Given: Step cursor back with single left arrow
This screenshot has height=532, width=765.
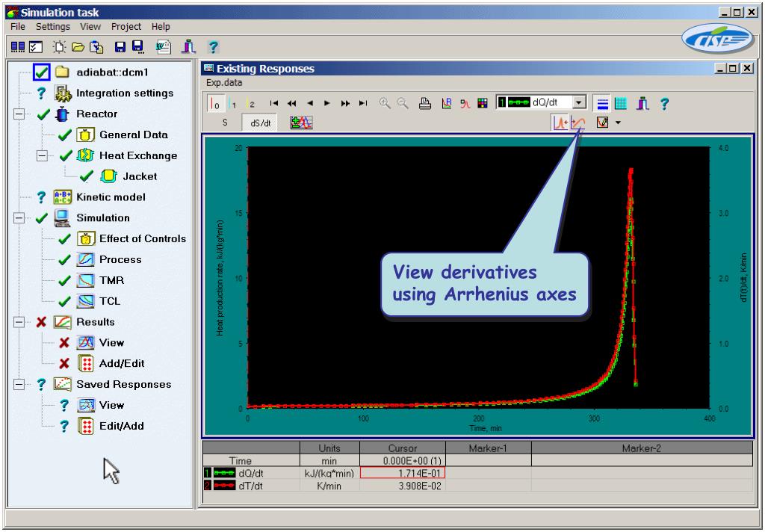Looking at the screenshot, I should point(310,103).
